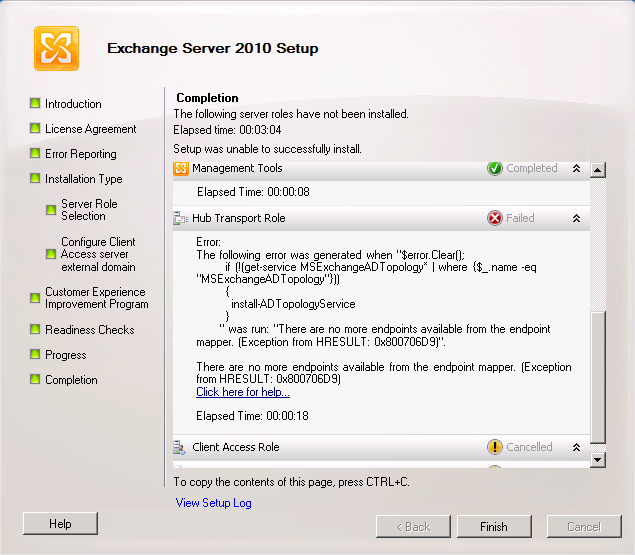Click the yellow Cancelled warning icon
This screenshot has width=635, height=555.
coord(494,447)
